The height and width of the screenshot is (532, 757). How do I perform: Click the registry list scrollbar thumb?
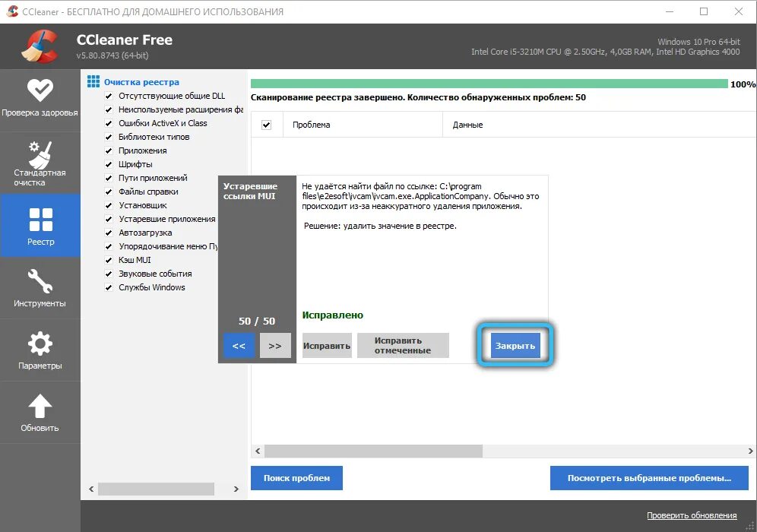pyautogui.click(x=156, y=489)
